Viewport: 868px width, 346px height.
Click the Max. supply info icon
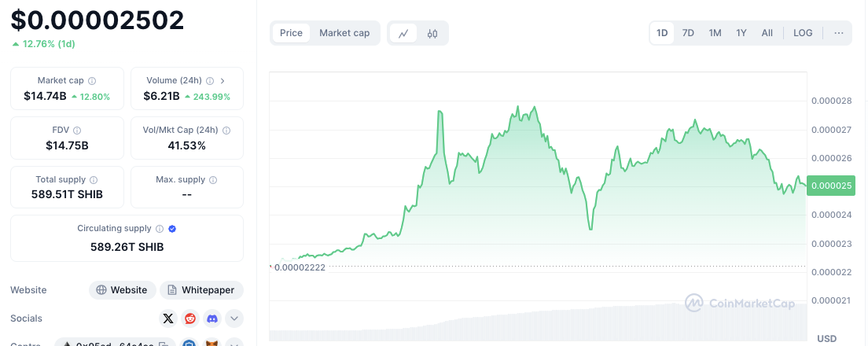pyautogui.click(x=213, y=180)
